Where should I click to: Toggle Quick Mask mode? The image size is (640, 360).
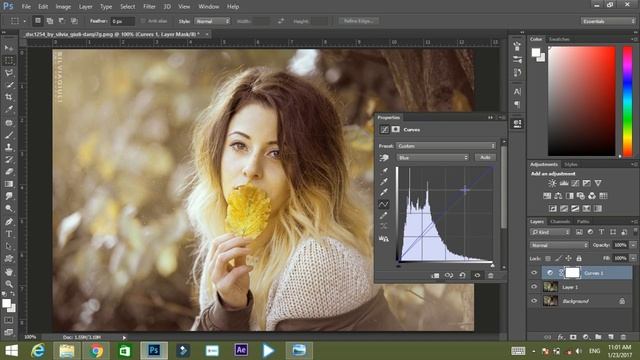[x=9, y=320]
